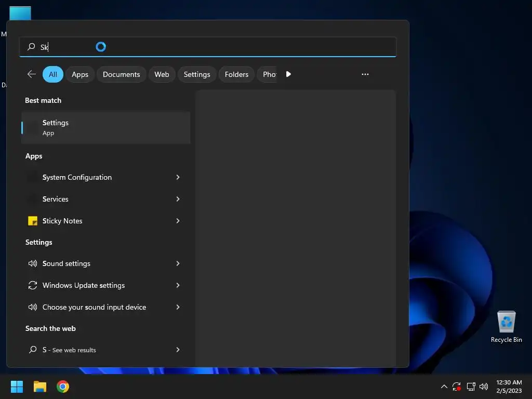This screenshot has width=532, height=399.
Task: Launch Google Chrome from the taskbar
Action: pyautogui.click(x=63, y=387)
